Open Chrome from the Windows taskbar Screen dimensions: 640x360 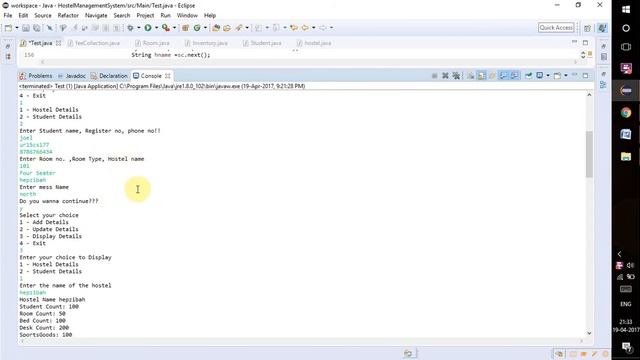click(626, 113)
